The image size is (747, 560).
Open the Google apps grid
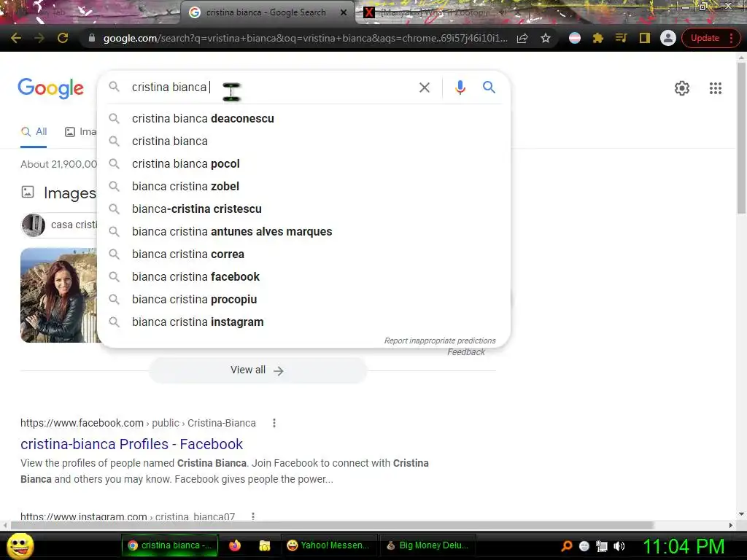715,88
